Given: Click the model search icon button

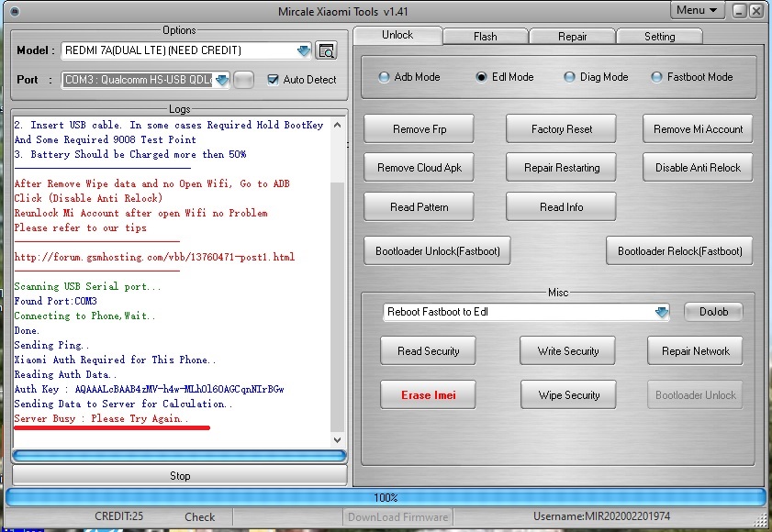Looking at the screenshot, I should tap(326, 50).
